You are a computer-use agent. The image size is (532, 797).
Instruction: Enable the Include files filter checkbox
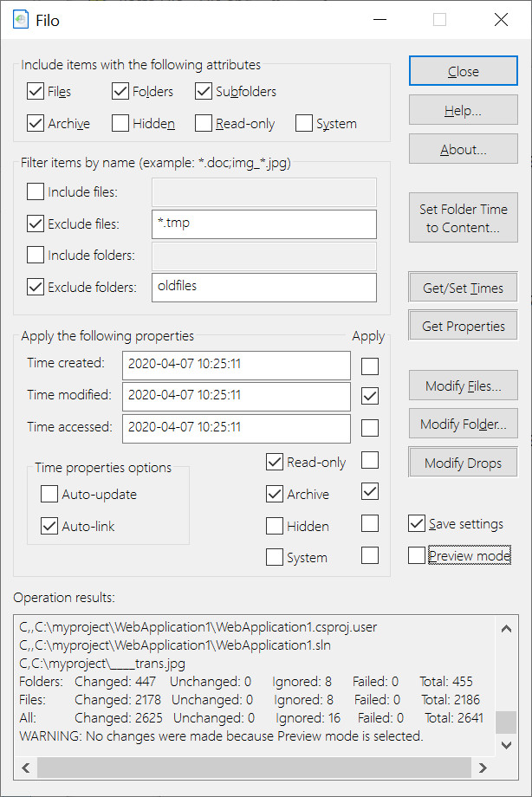36,191
